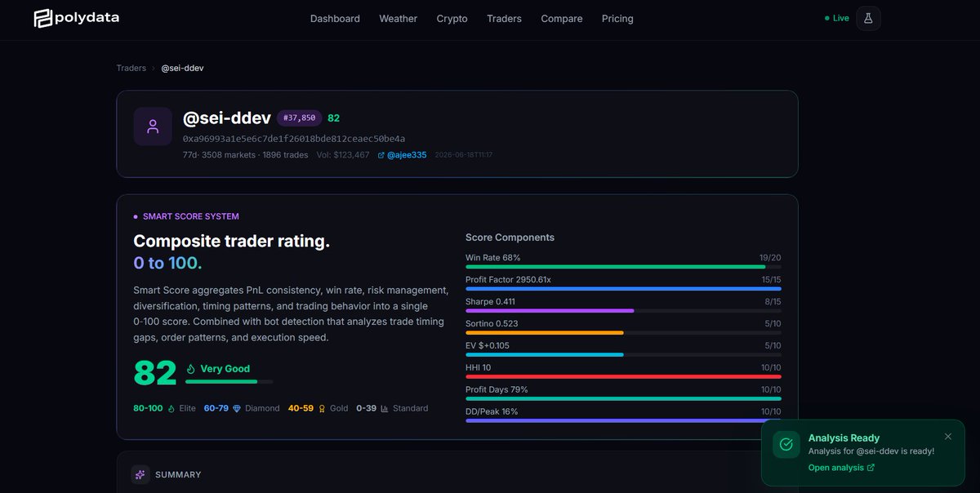Click the Profit Days teal progress bar

tap(623, 398)
